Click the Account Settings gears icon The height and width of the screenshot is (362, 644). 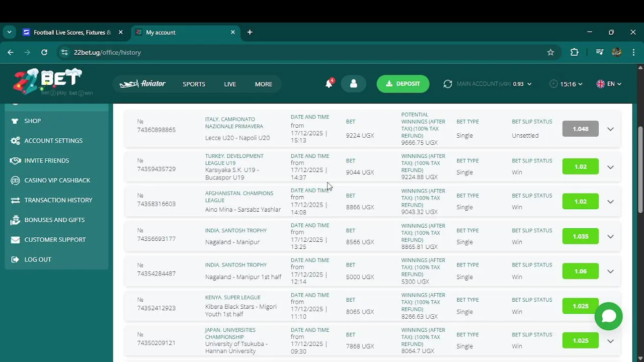click(15, 141)
